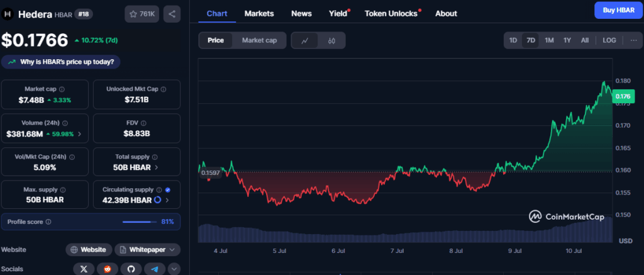Open the Markets tab
This screenshot has height=275, width=644.
click(259, 14)
